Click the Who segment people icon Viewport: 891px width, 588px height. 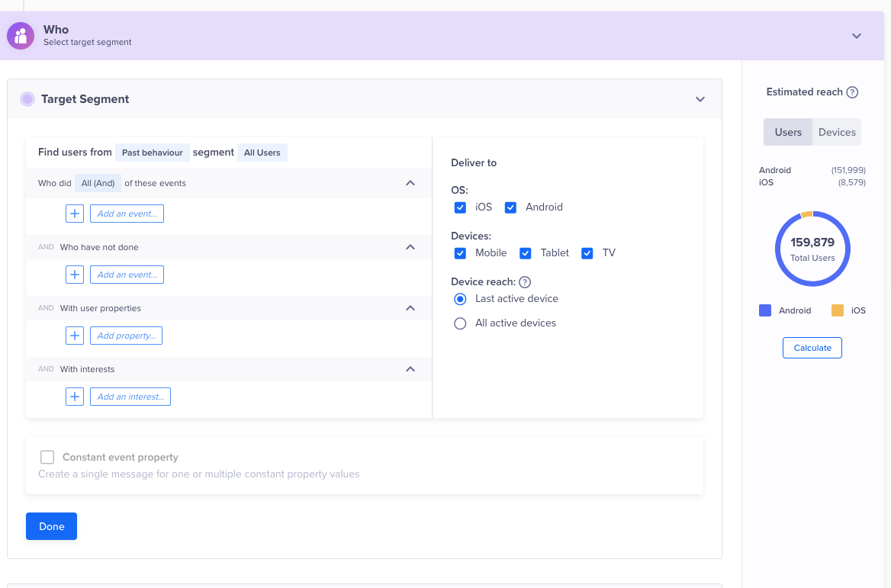click(x=21, y=36)
